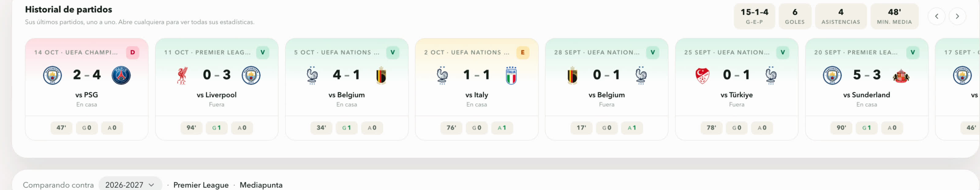Screen dimensions: 980x190
Task: Click the E draw badge on Italy match
Action: (x=522, y=52)
